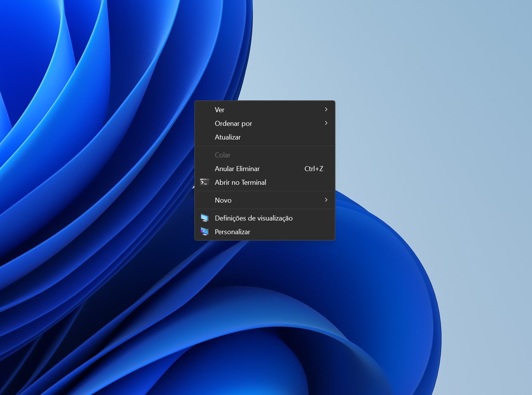Expand the Ver submenu arrow
The image size is (532, 395).
(x=326, y=109)
